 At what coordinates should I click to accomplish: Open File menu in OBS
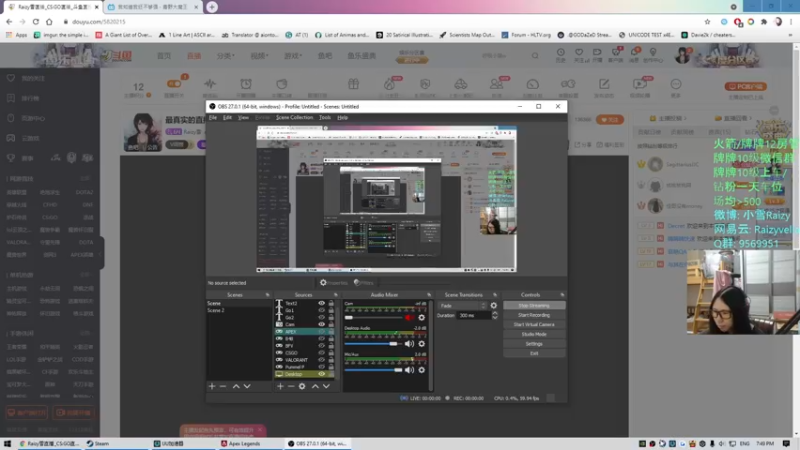(x=213, y=117)
